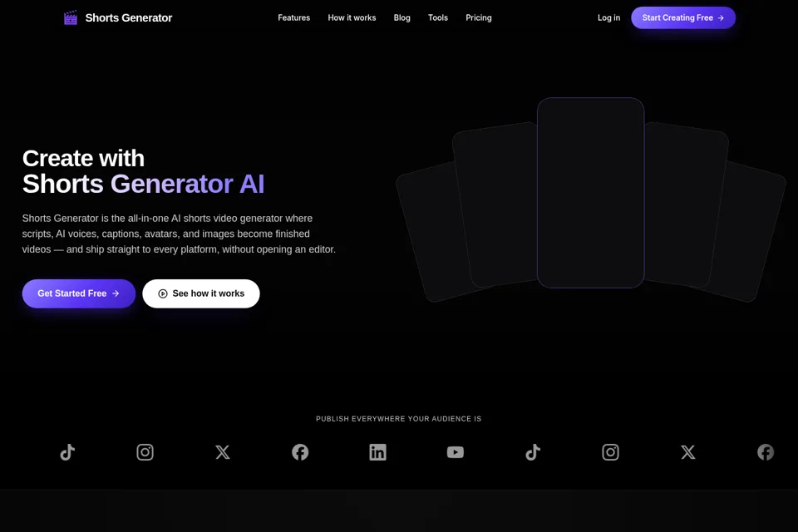Click the Shorts Generator clapperboard logo icon

tap(70, 17)
